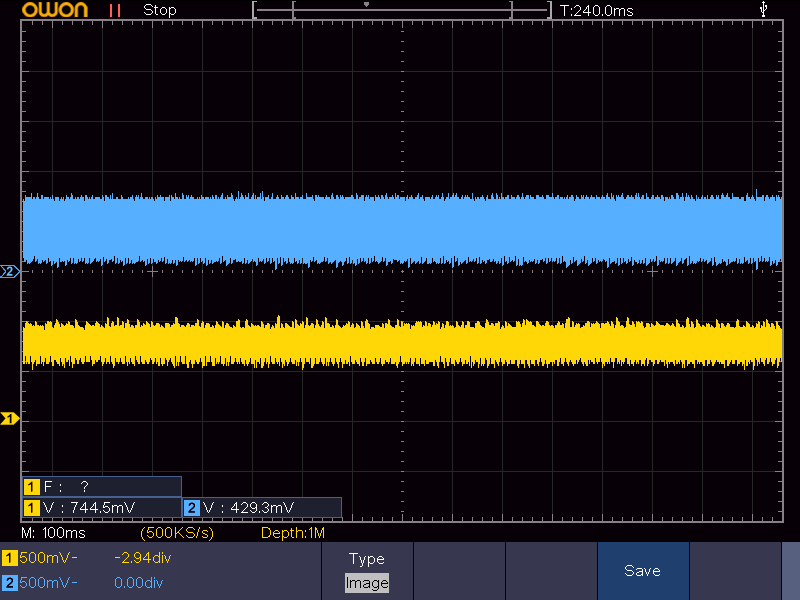The width and height of the screenshot is (800, 600).
Task: Click the channel 2 500mV scale value
Action: tap(48, 583)
